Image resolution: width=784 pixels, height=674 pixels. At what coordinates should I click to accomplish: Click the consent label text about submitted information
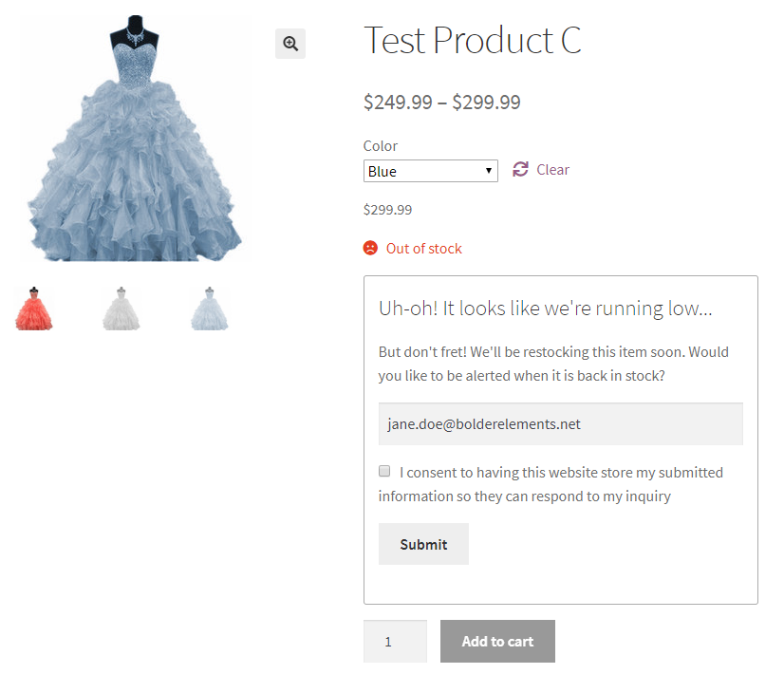[551, 483]
